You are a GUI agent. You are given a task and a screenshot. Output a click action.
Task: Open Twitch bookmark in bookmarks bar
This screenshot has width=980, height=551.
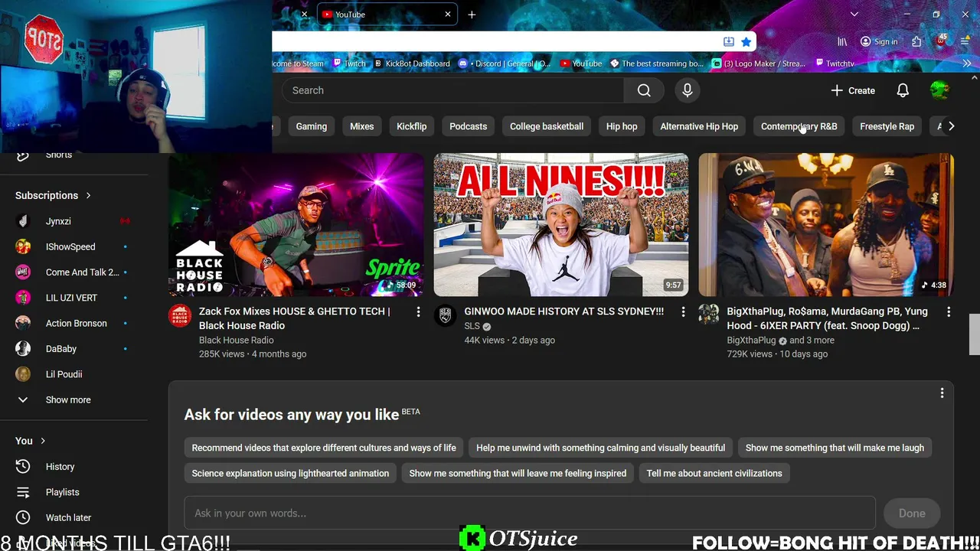pos(348,64)
